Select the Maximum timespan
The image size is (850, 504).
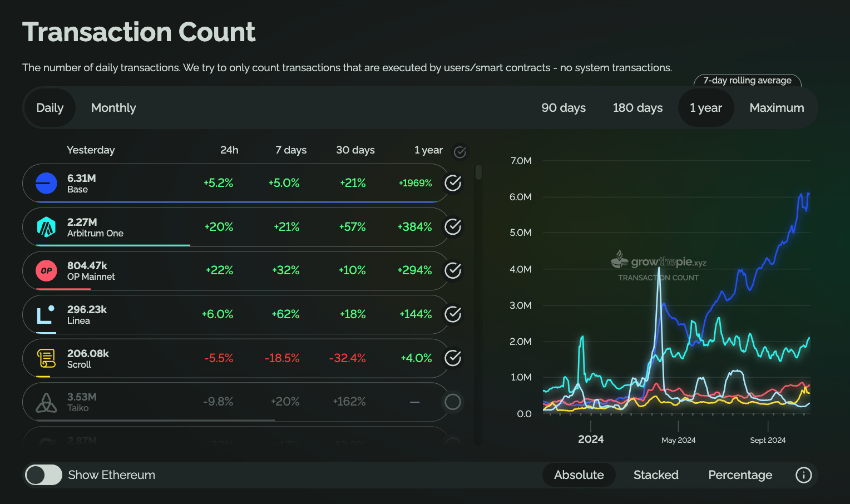click(x=777, y=108)
